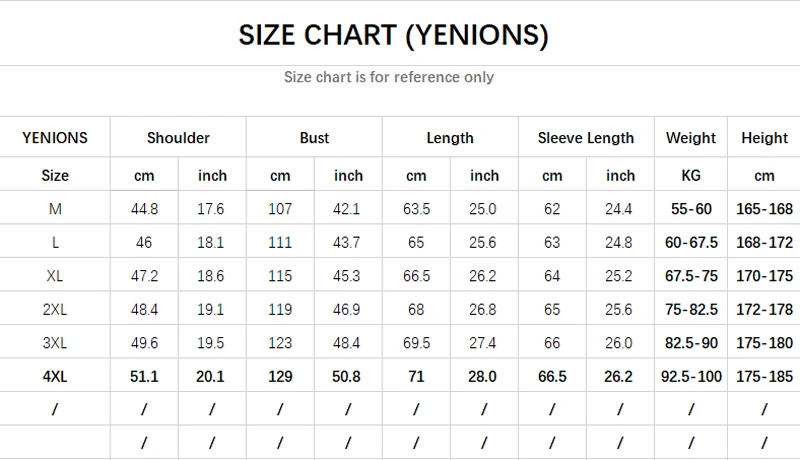Select the 44.8 shoulder measurement cell
Viewport: 800px width, 460px height.
coord(144,209)
